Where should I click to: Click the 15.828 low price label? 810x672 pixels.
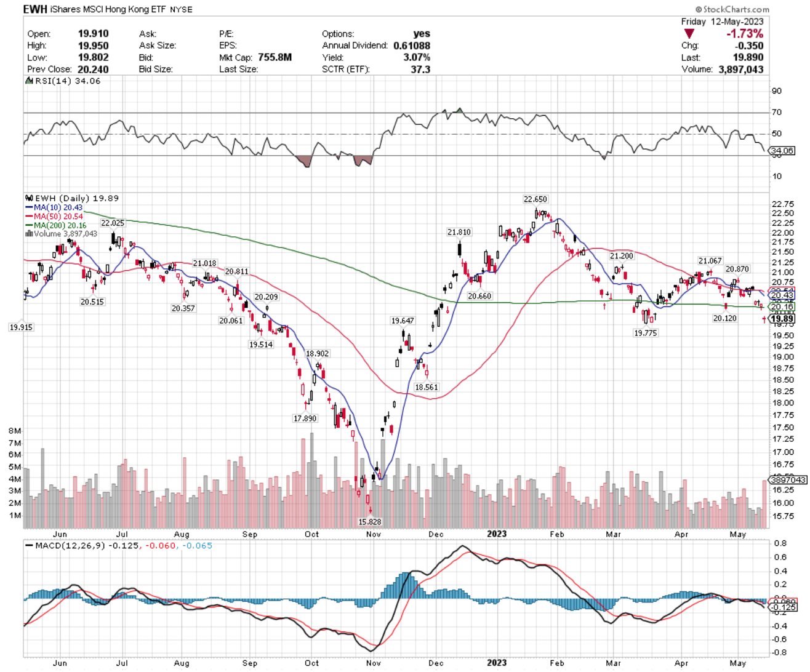point(369,522)
